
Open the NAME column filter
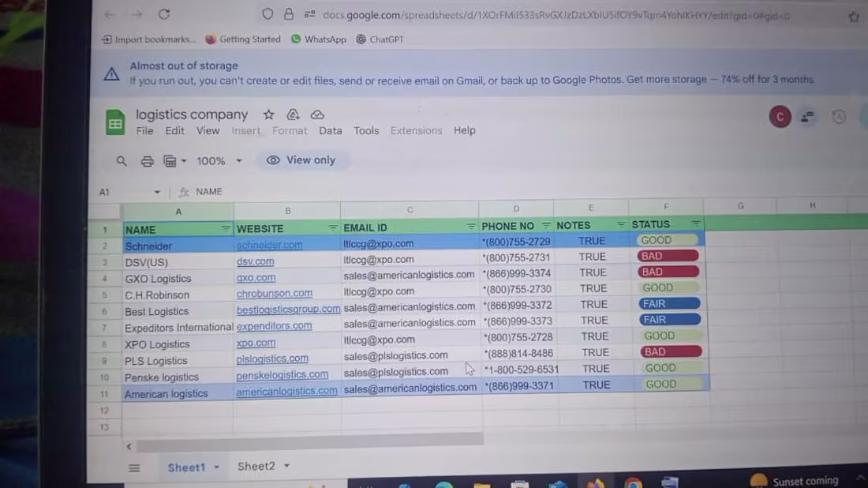click(226, 228)
